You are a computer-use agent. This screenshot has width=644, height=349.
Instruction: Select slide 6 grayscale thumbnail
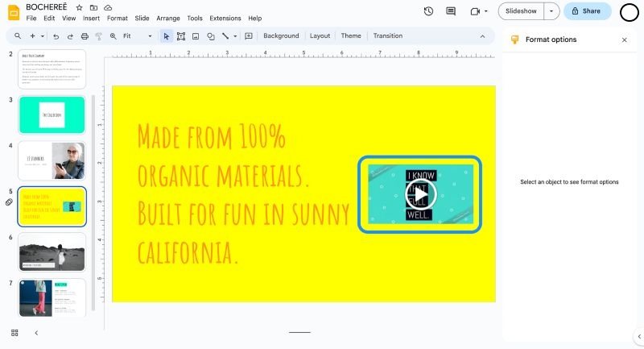click(52, 252)
